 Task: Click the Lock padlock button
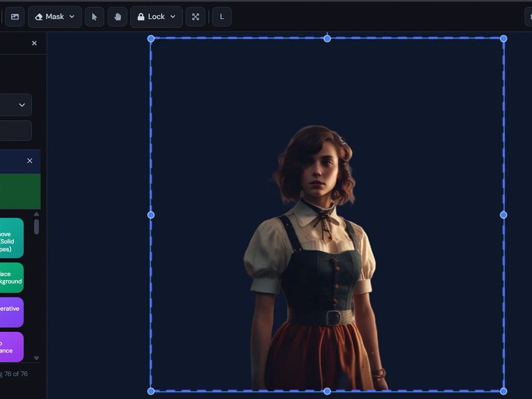(x=151, y=16)
